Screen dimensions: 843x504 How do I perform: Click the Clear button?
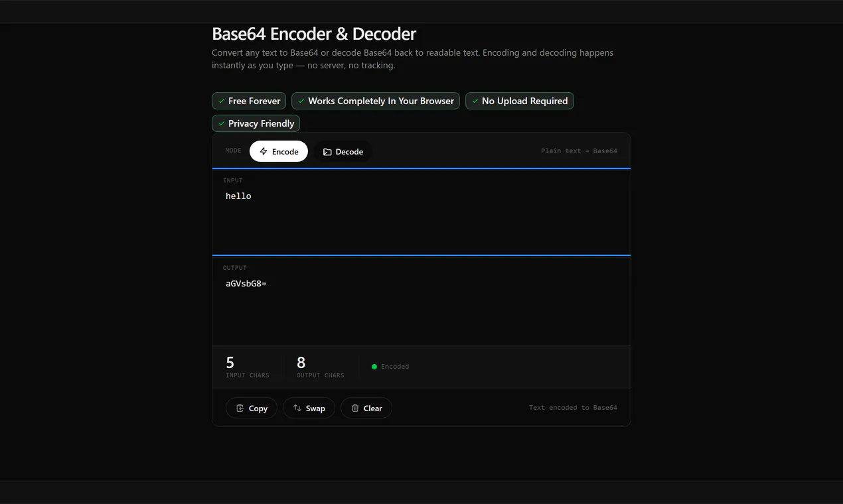tap(366, 408)
